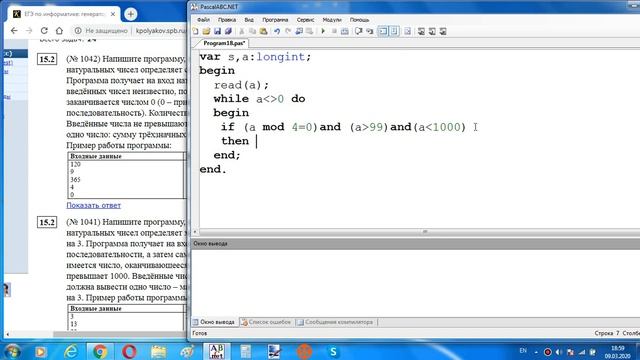Viewport: 640px width, 360px height.
Task: Run the program with the green arrow
Action: [323, 31]
